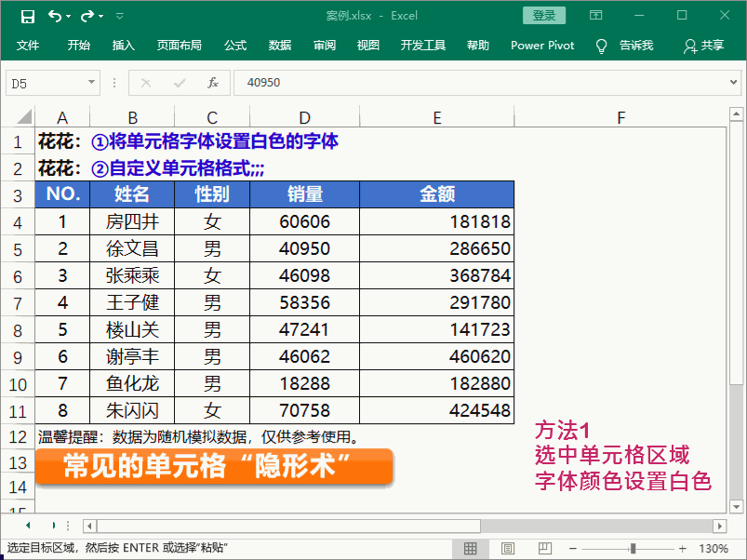Screen dimensions: 747x560
Task: Click the 共享 share button
Action: (704, 46)
